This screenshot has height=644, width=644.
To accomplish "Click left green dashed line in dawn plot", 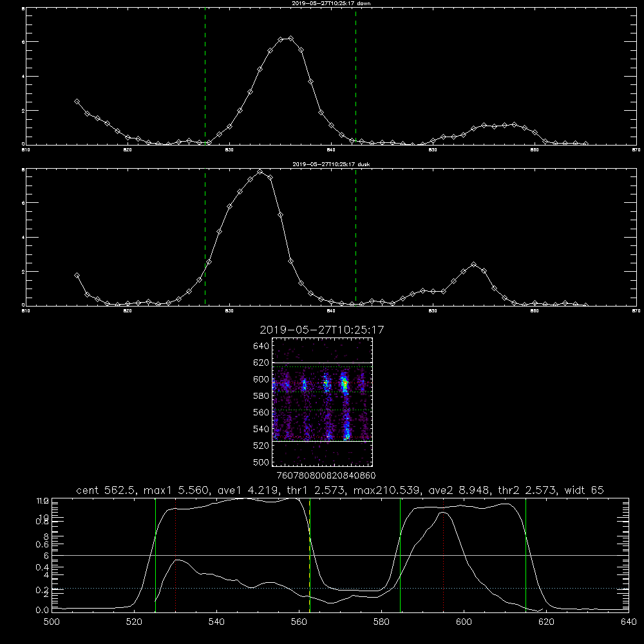I will 205,76.
